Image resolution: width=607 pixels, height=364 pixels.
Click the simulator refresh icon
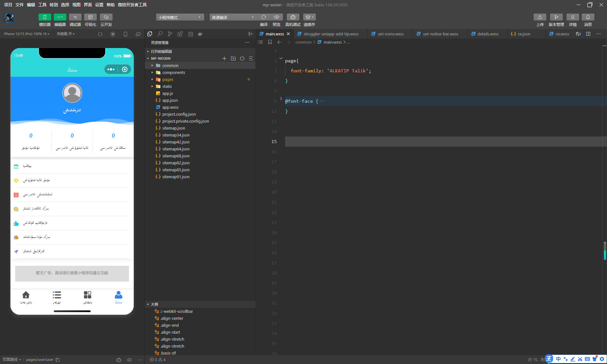coord(100,34)
